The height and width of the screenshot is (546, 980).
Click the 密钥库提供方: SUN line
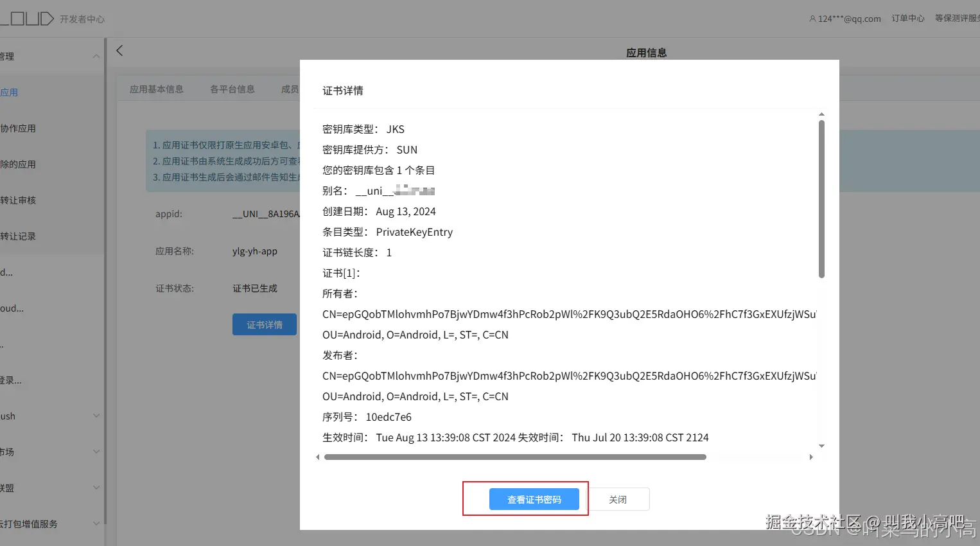pos(370,150)
